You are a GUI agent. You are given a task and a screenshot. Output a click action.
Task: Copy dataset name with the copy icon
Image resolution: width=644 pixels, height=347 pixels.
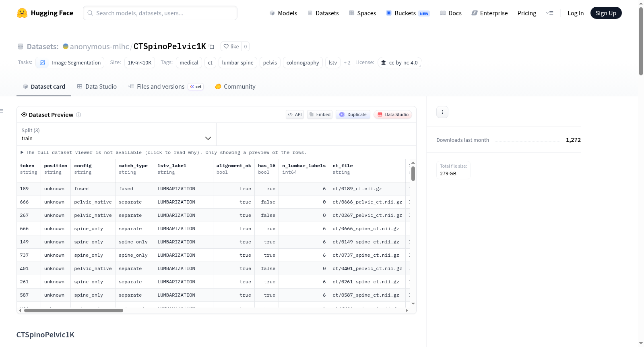point(212,46)
